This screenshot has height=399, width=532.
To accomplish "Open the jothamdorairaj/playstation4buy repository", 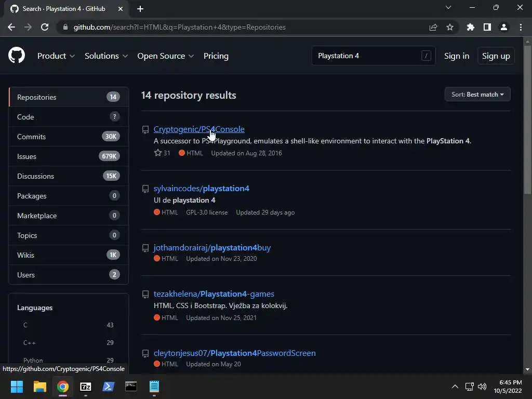I will [x=212, y=248].
